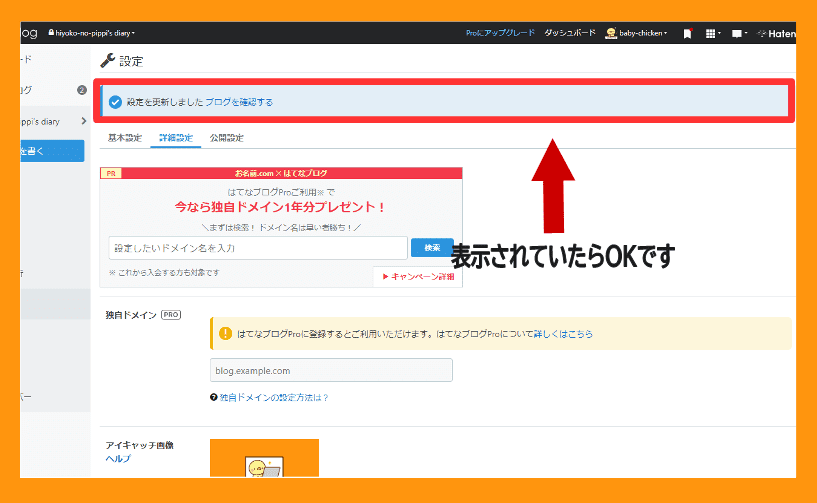Open the notifications speech bubble icon
The image size is (817, 503).
click(x=739, y=33)
